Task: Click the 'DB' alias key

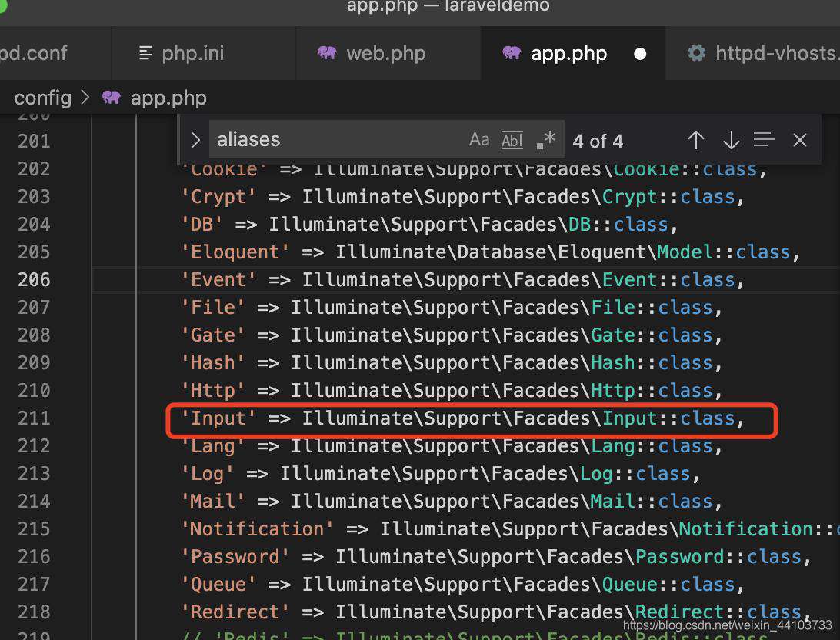Action: tap(202, 225)
